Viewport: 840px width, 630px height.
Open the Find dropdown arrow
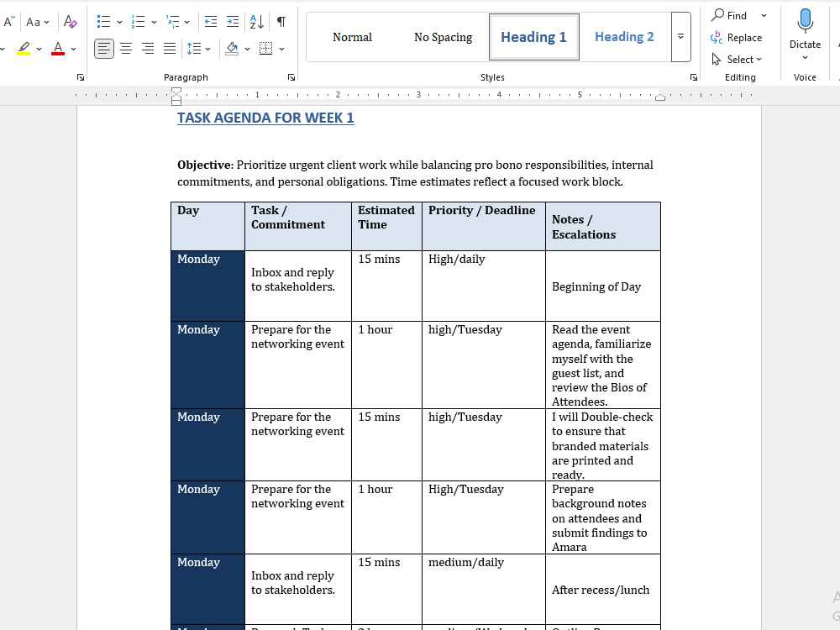click(x=764, y=15)
